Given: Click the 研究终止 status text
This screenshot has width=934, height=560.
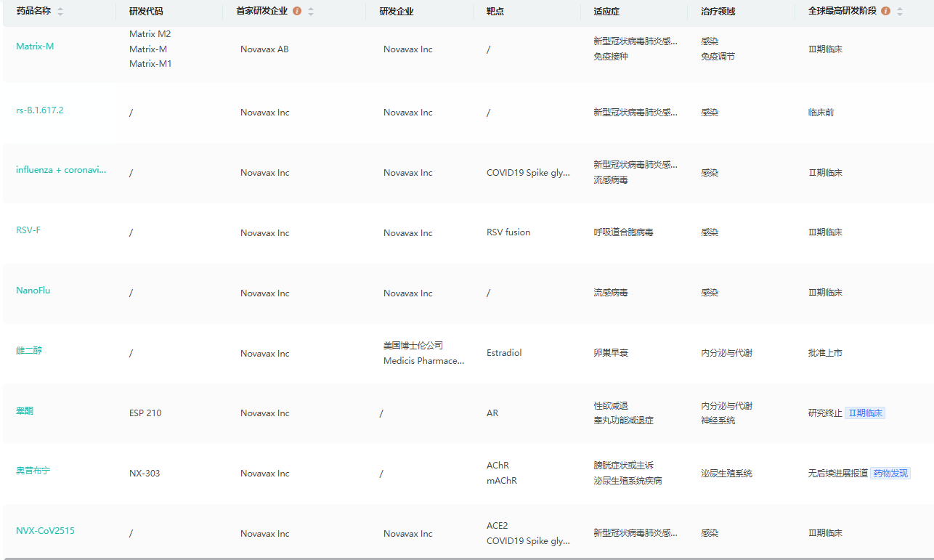Looking at the screenshot, I should pyautogui.click(x=825, y=413).
